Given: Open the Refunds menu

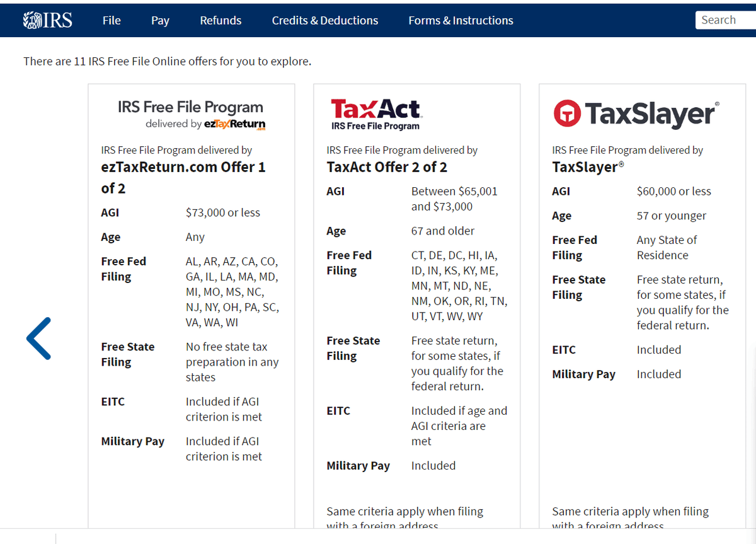Looking at the screenshot, I should (x=220, y=20).
